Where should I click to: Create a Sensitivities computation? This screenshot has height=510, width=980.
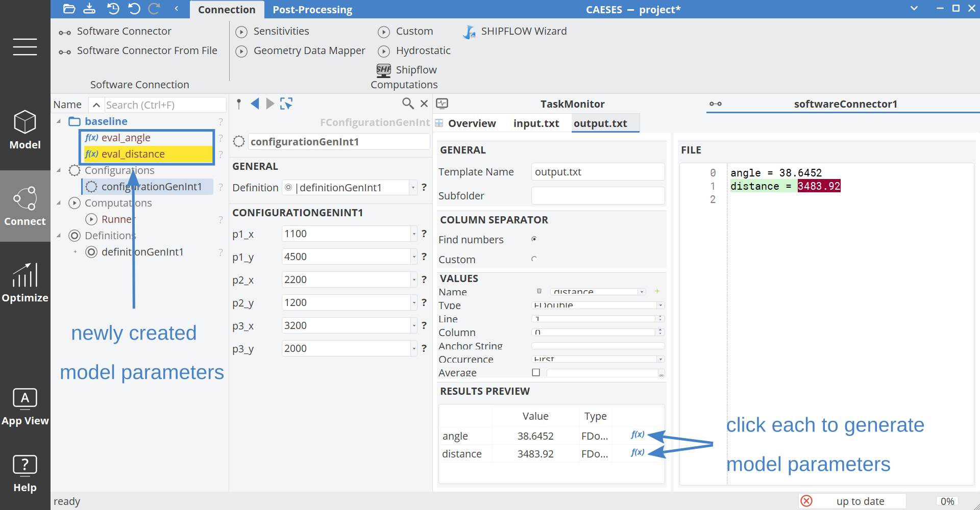[x=273, y=32]
